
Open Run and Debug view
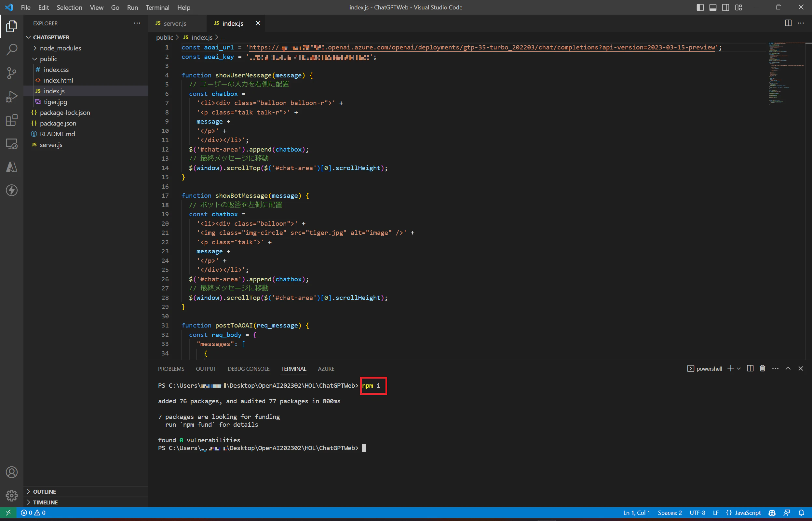(11, 97)
